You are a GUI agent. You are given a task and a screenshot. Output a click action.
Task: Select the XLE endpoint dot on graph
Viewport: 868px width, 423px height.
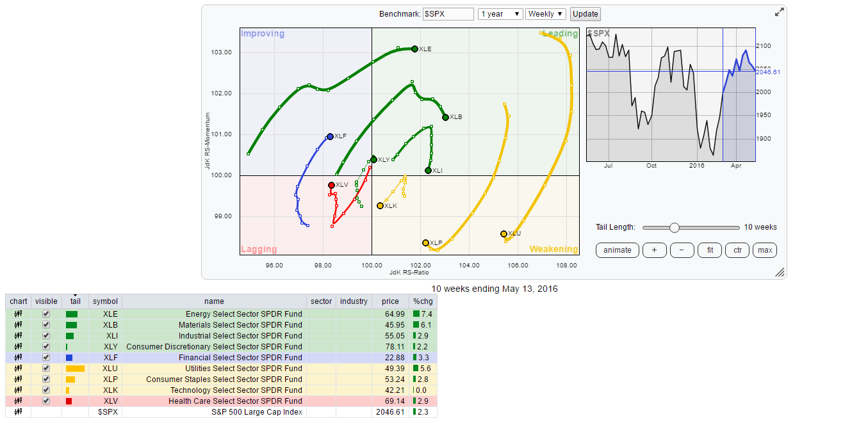tap(414, 49)
